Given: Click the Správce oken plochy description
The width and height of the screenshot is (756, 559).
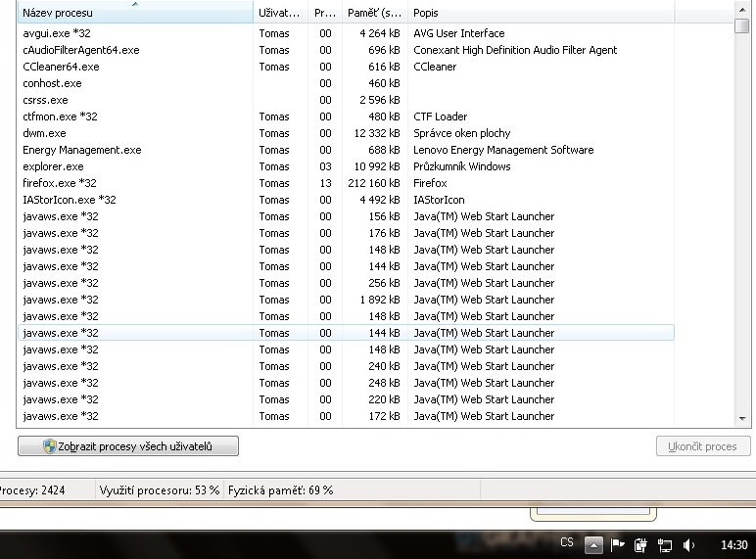Looking at the screenshot, I should [x=462, y=133].
